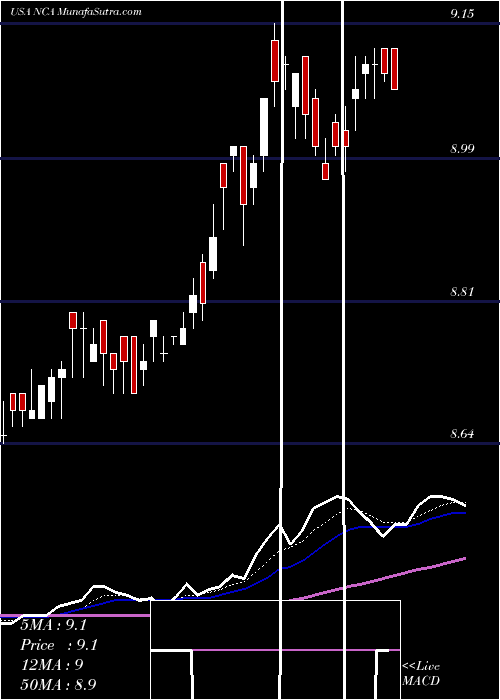Click the 9.15 price level label
This screenshot has width=500, height=700.
462,14
